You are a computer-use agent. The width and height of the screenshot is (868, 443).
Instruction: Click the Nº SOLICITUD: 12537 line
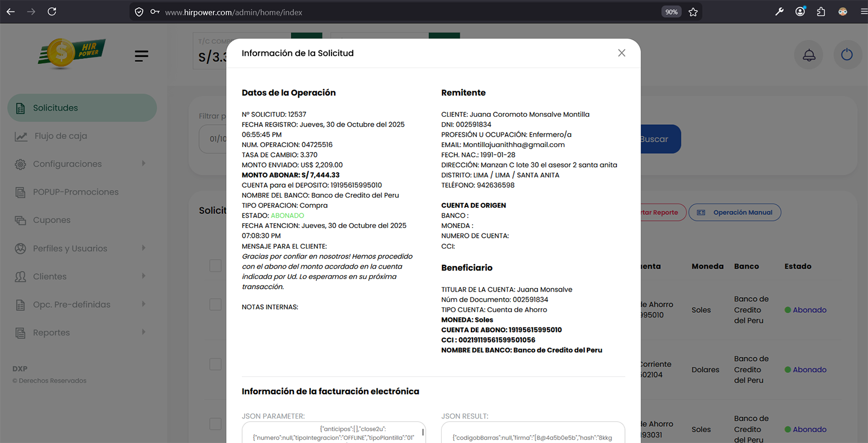[274, 115]
